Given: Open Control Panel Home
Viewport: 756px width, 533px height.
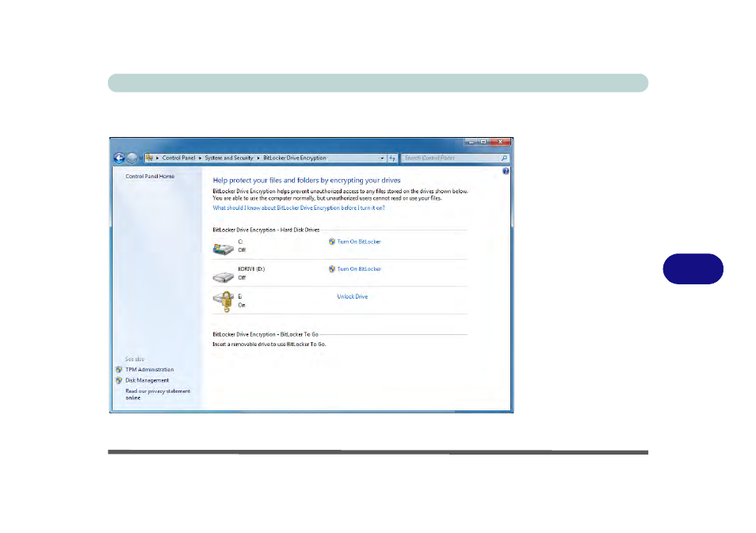Looking at the screenshot, I should point(150,177).
